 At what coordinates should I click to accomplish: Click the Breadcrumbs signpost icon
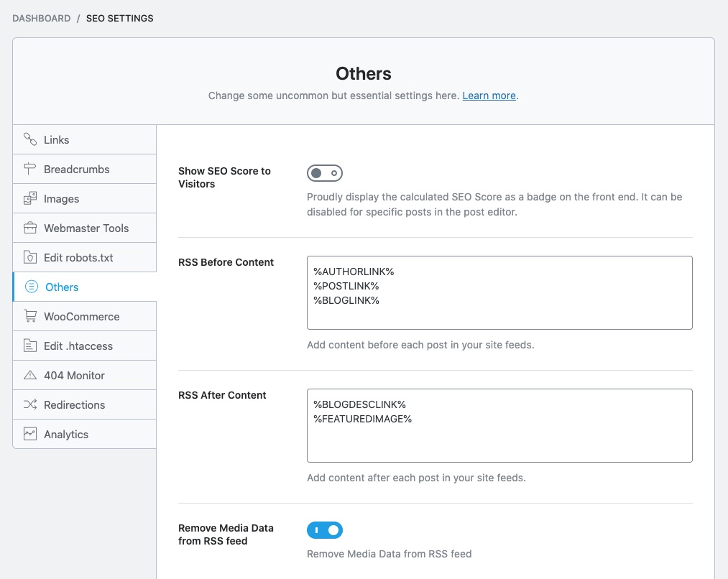(x=30, y=169)
